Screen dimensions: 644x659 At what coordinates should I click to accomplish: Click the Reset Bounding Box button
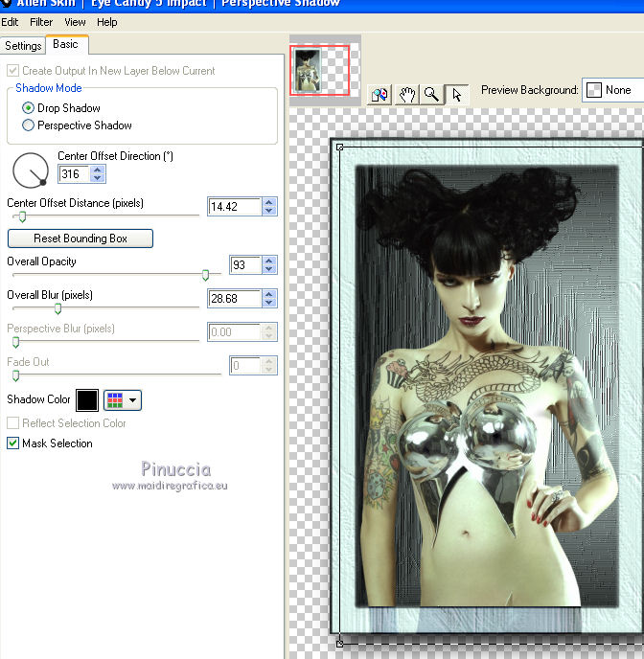click(x=80, y=239)
